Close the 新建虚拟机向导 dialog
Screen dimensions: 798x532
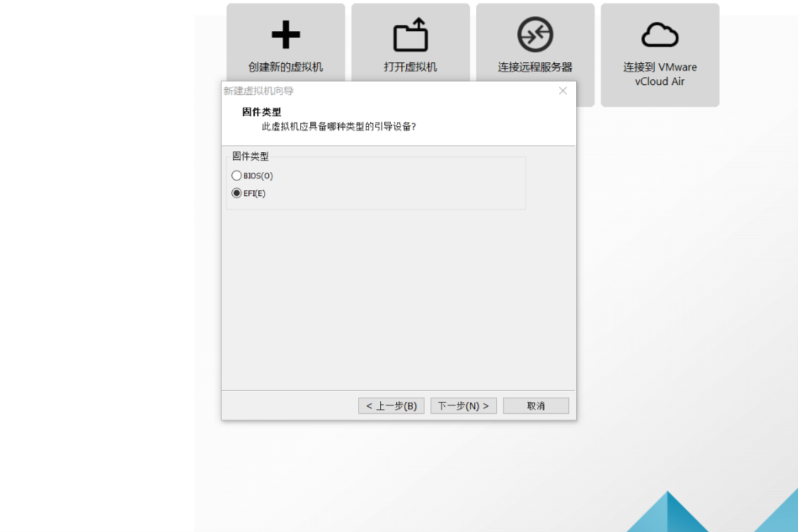click(562, 91)
